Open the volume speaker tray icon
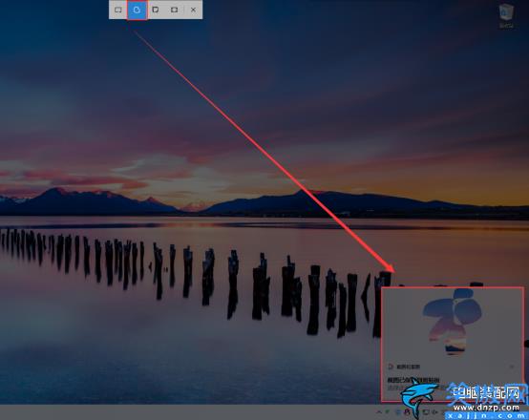Screen dimensions: 529x420 [434, 412]
